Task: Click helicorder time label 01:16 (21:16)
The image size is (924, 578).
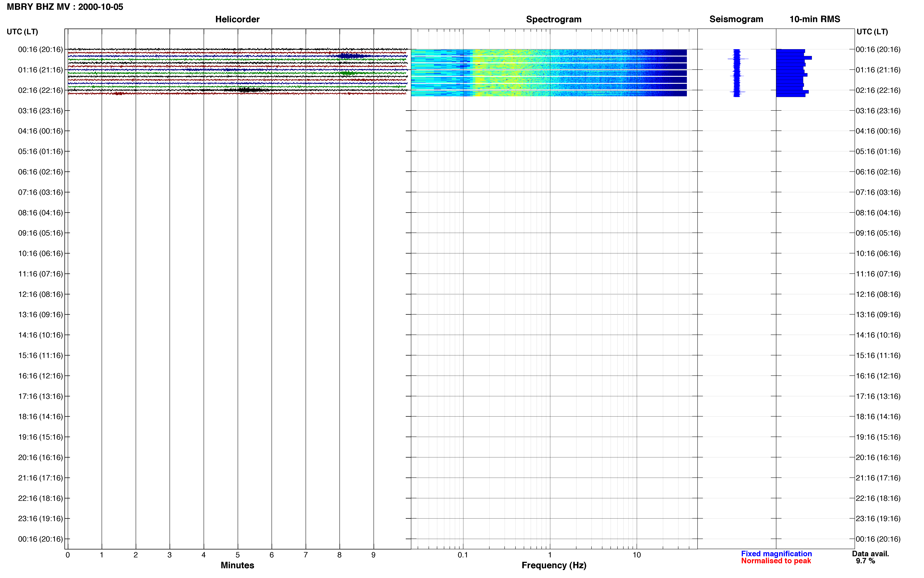Action: pos(41,70)
